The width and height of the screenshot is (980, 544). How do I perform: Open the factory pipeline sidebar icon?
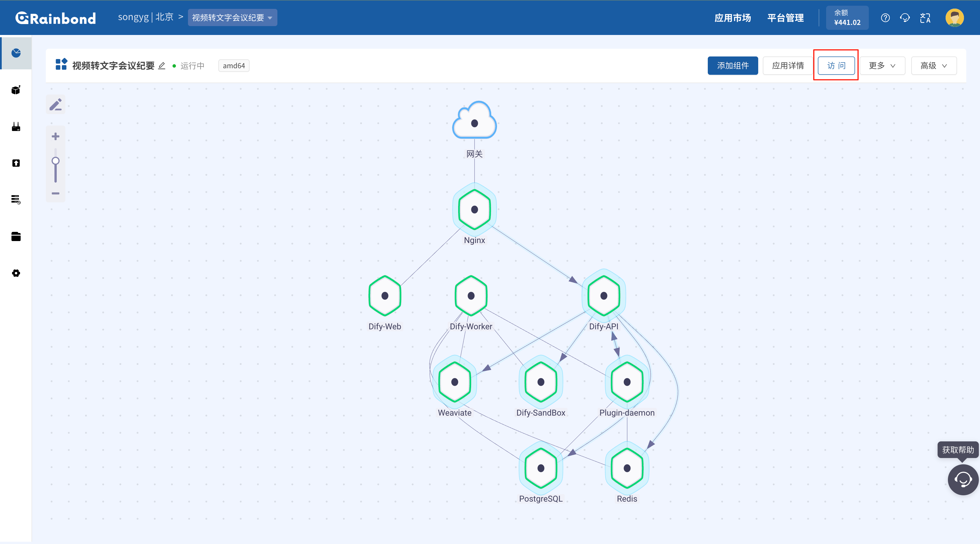(16, 127)
